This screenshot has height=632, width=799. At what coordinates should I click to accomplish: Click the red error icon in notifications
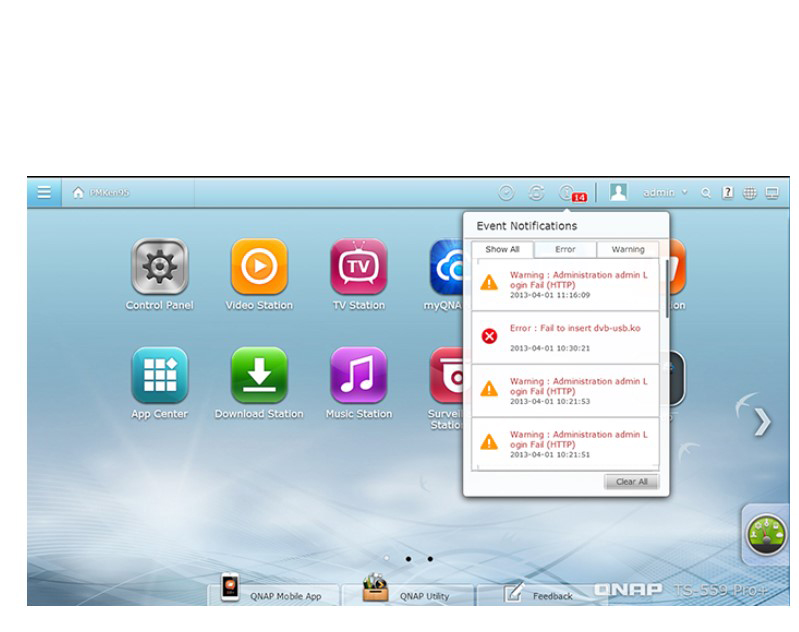coord(489,336)
